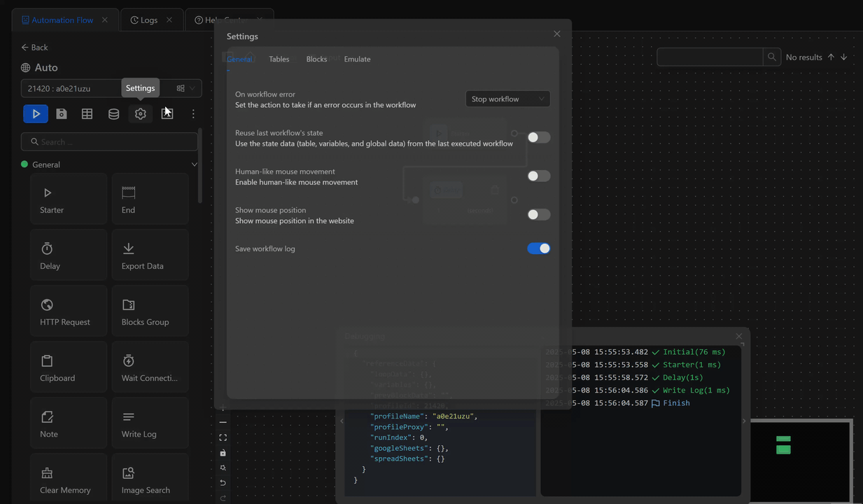The height and width of the screenshot is (504, 863).
Task: Click the Back button above Auto
Action: tap(34, 47)
